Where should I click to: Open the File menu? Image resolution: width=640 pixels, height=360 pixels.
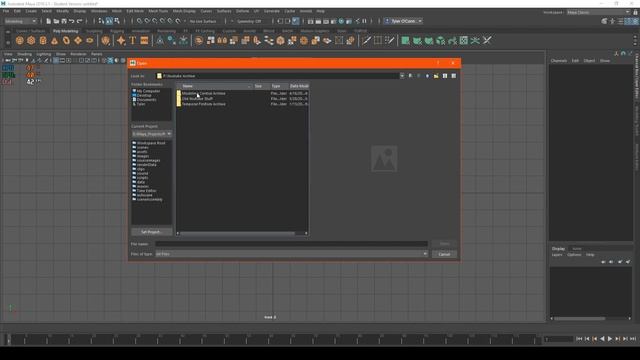[x=6, y=11]
